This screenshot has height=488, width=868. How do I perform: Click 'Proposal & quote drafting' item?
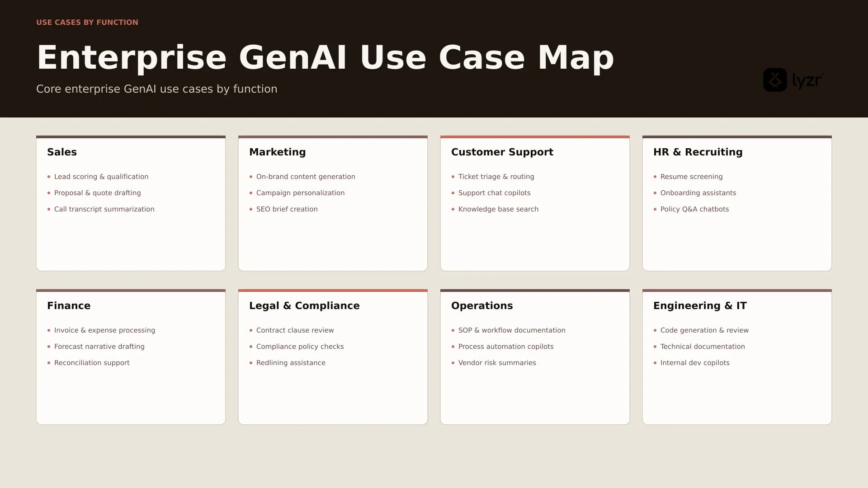(98, 193)
